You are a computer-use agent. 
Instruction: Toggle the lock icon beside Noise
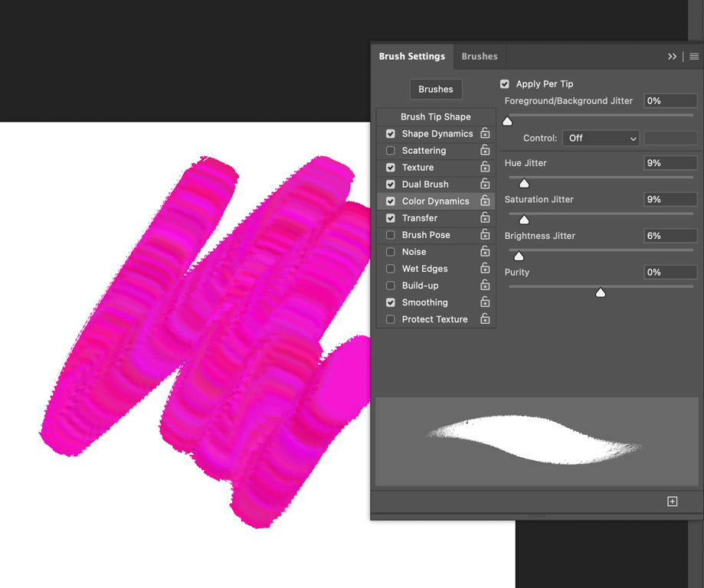[485, 251]
